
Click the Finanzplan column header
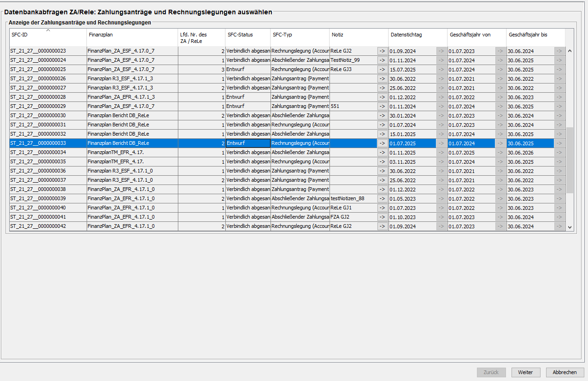[x=132, y=35]
